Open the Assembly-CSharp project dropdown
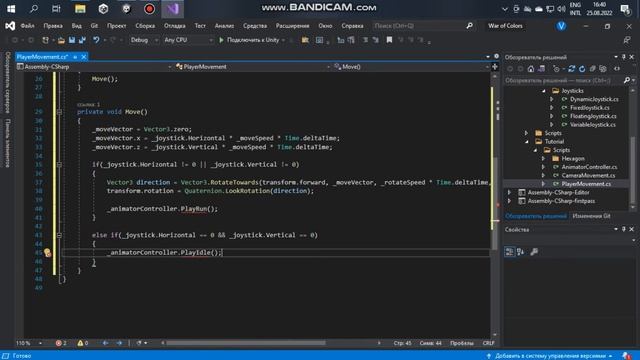 pos(94,67)
